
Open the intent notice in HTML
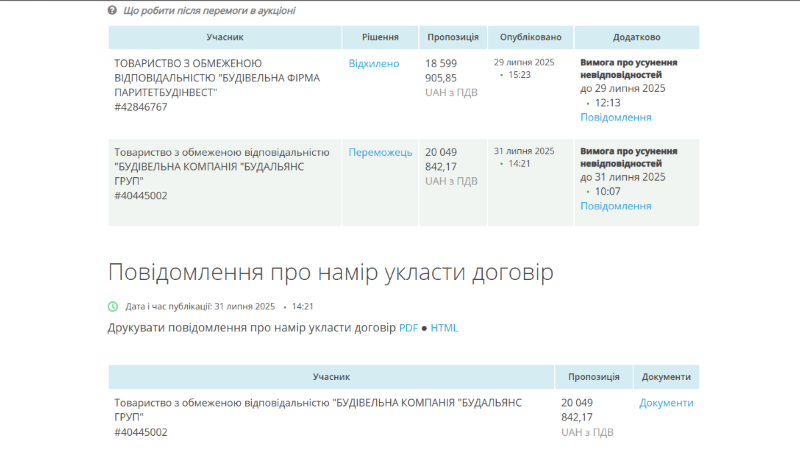click(444, 328)
